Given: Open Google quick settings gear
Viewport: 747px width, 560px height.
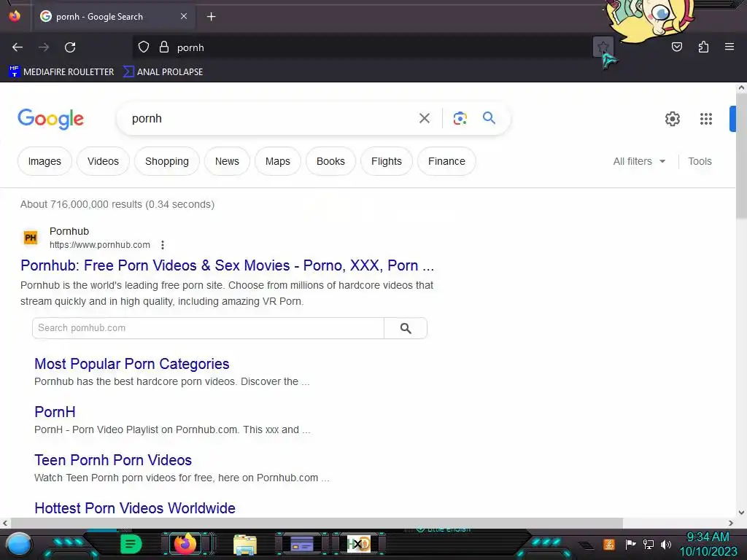Looking at the screenshot, I should pos(672,119).
